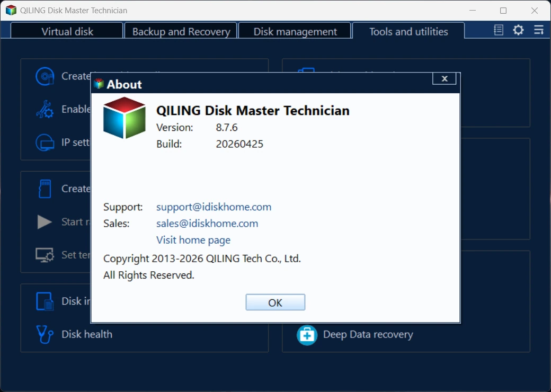Viewport: 551px width, 392px height.
Task: Click the Deep Data recovery medkit icon
Action: click(x=307, y=335)
